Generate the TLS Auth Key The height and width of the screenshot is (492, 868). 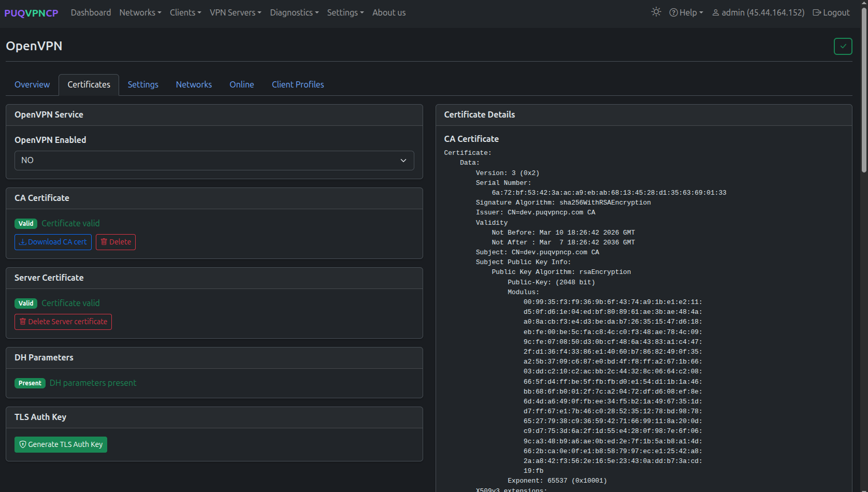pos(61,444)
